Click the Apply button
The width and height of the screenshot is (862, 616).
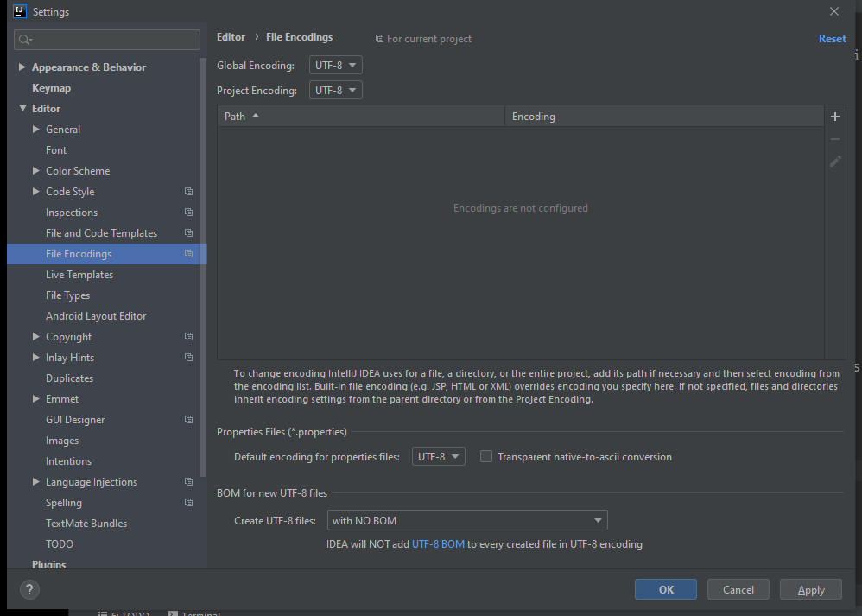coord(811,589)
